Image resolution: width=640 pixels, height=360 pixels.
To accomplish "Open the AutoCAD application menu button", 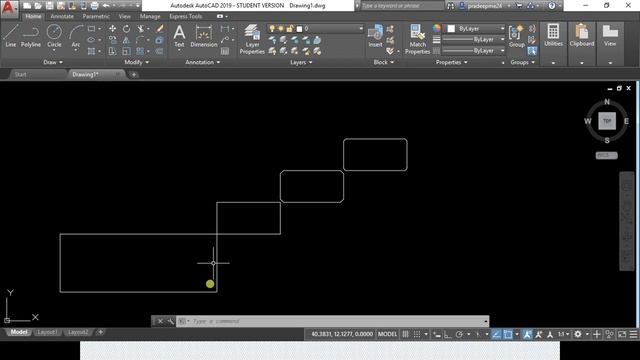I will click(x=9, y=8).
